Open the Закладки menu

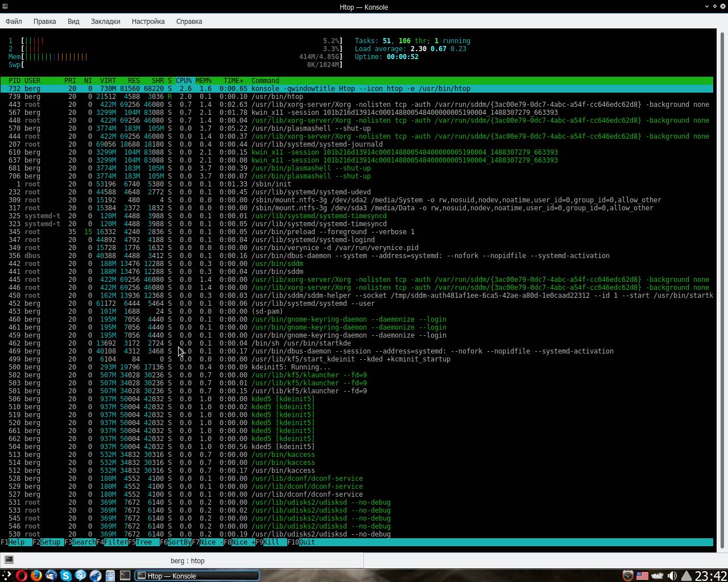tap(105, 21)
